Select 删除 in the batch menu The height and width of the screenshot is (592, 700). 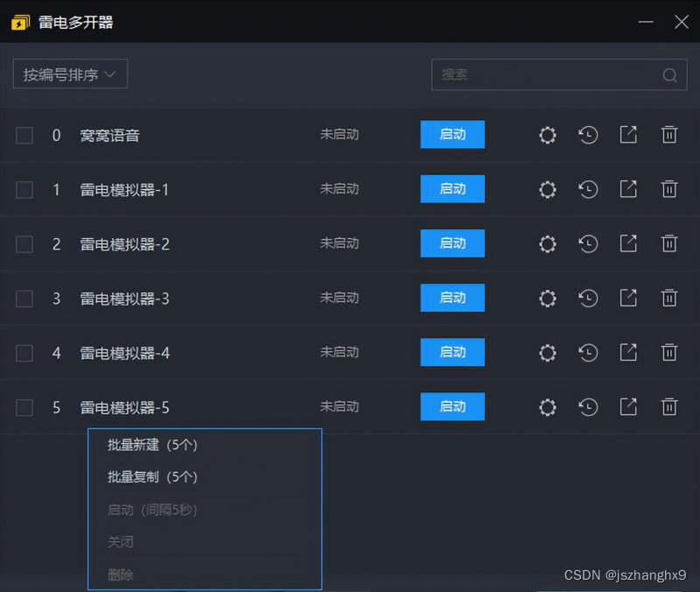tap(121, 574)
